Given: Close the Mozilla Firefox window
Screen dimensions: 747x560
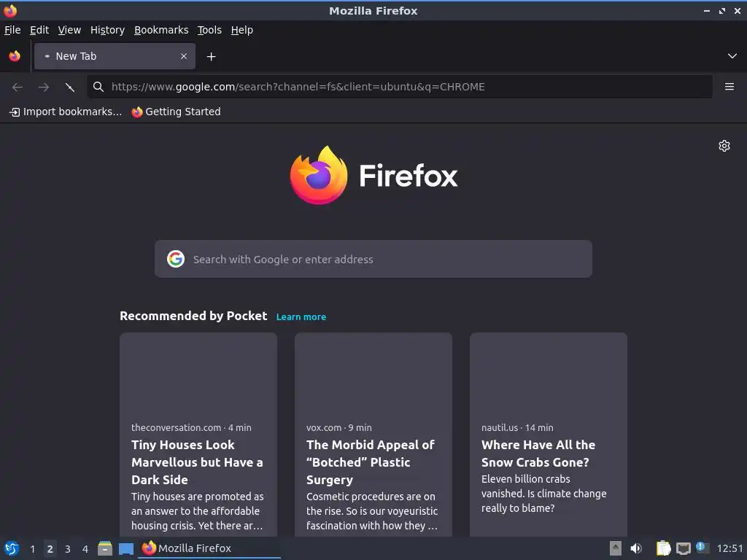Looking at the screenshot, I should click(738, 10).
